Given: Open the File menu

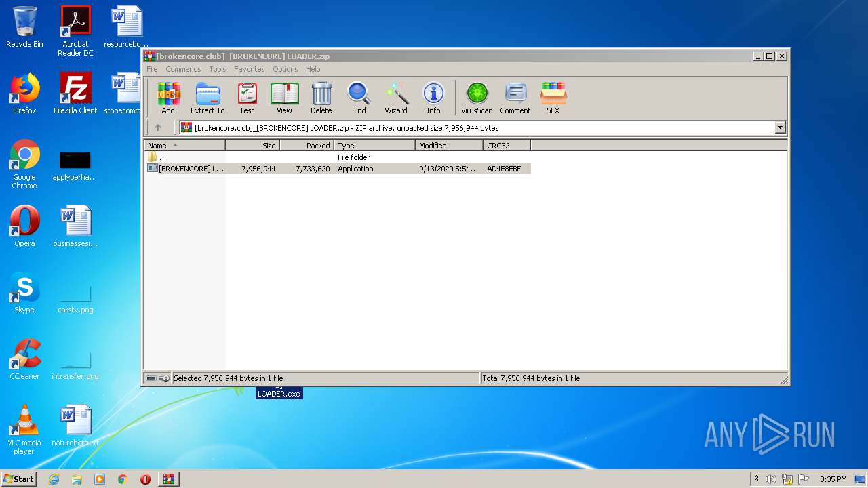Looking at the screenshot, I should tap(152, 69).
